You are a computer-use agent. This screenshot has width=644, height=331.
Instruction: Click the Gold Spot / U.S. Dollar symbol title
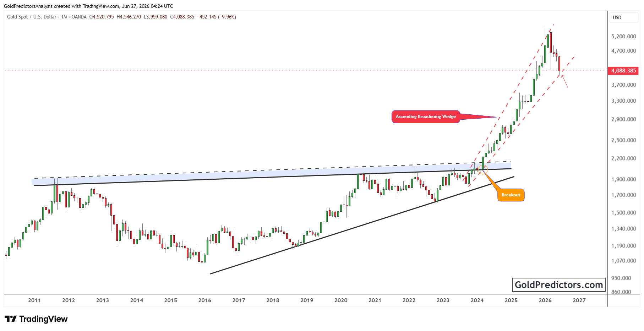pyautogui.click(x=32, y=17)
